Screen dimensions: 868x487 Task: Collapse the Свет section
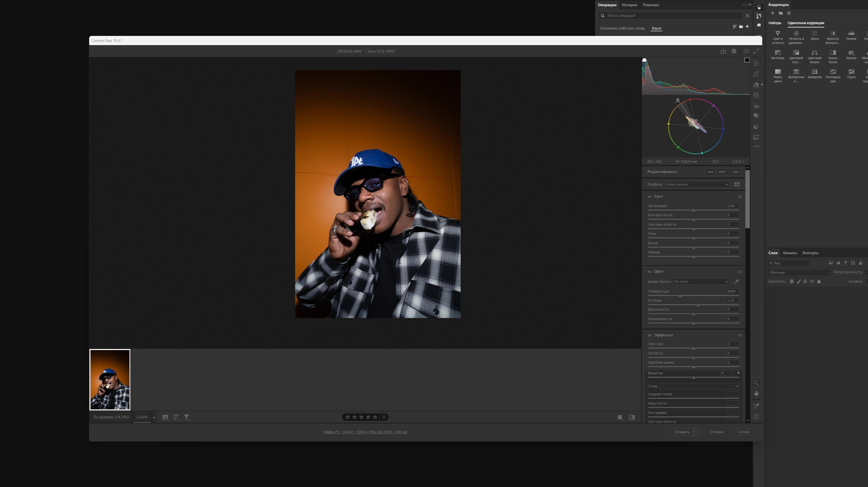(650, 197)
